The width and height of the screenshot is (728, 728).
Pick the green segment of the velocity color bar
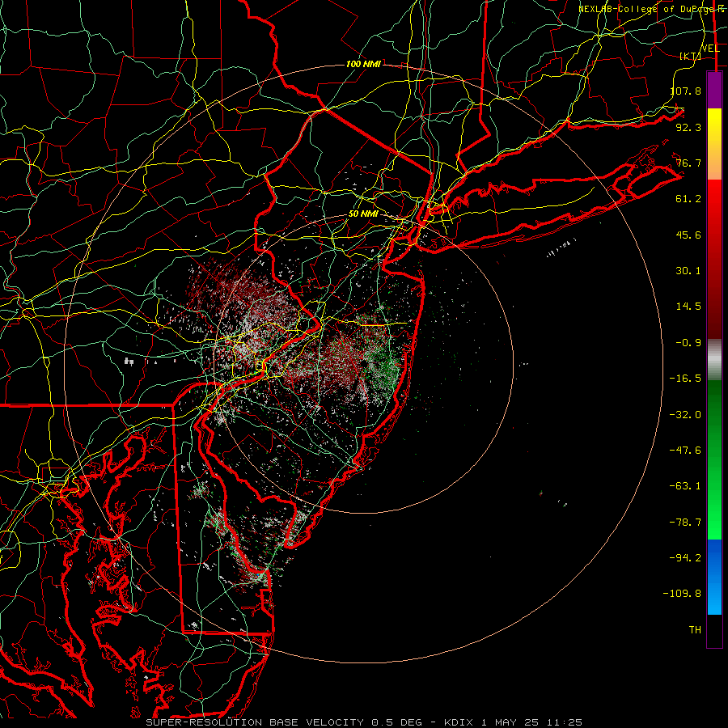(714, 459)
